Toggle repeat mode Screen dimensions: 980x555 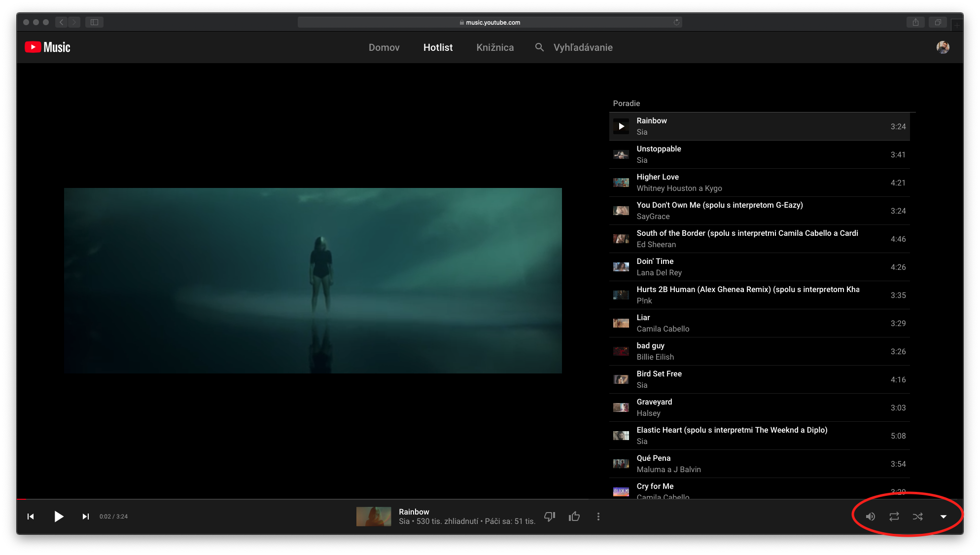point(894,517)
